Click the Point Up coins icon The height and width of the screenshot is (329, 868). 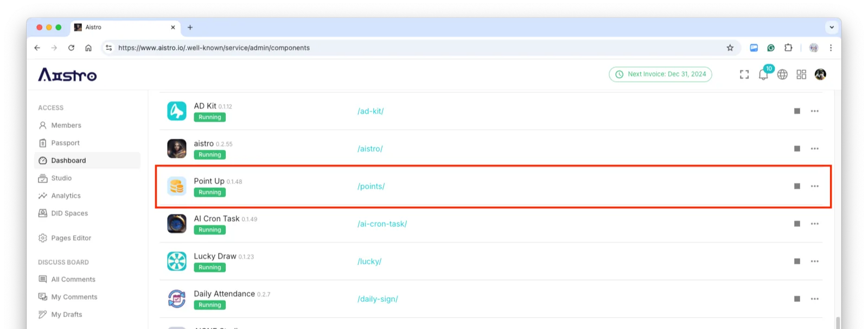click(177, 186)
